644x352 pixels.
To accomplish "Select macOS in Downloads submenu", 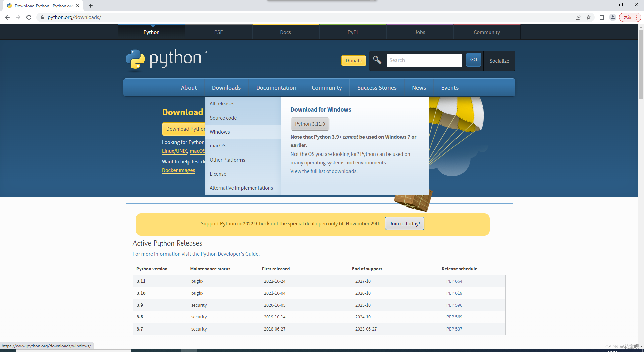I will pos(243,146).
